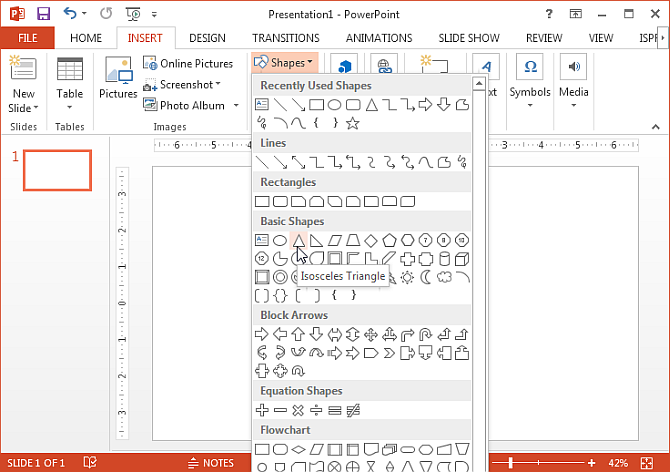The height and width of the screenshot is (472, 670).
Task: Open the Screenshot dropdown
Action: tap(218, 84)
